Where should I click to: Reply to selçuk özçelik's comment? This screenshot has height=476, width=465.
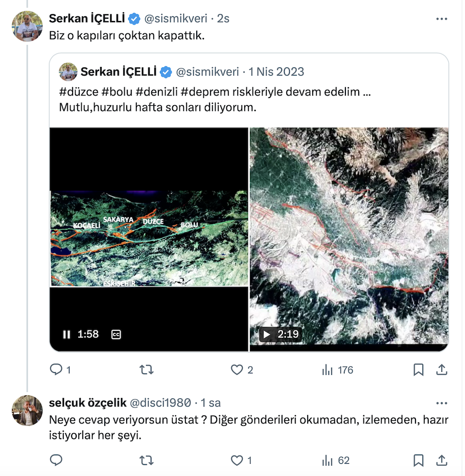[x=56, y=461]
